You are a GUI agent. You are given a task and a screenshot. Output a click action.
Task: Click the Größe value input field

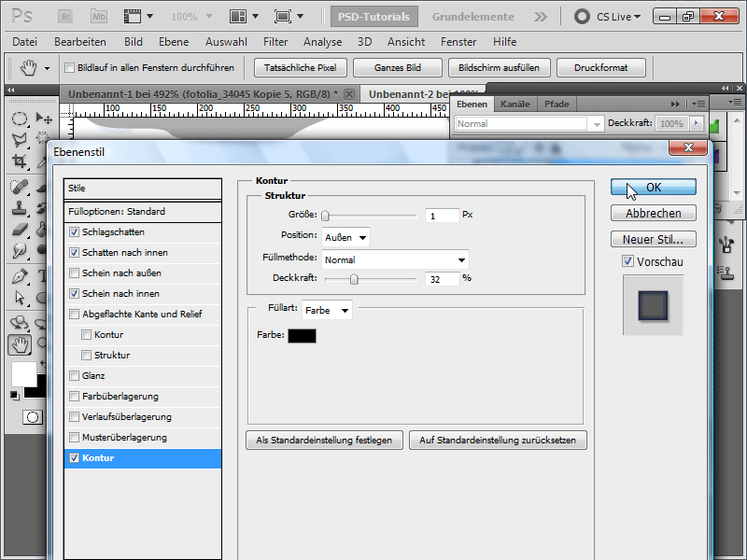(x=442, y=216)
